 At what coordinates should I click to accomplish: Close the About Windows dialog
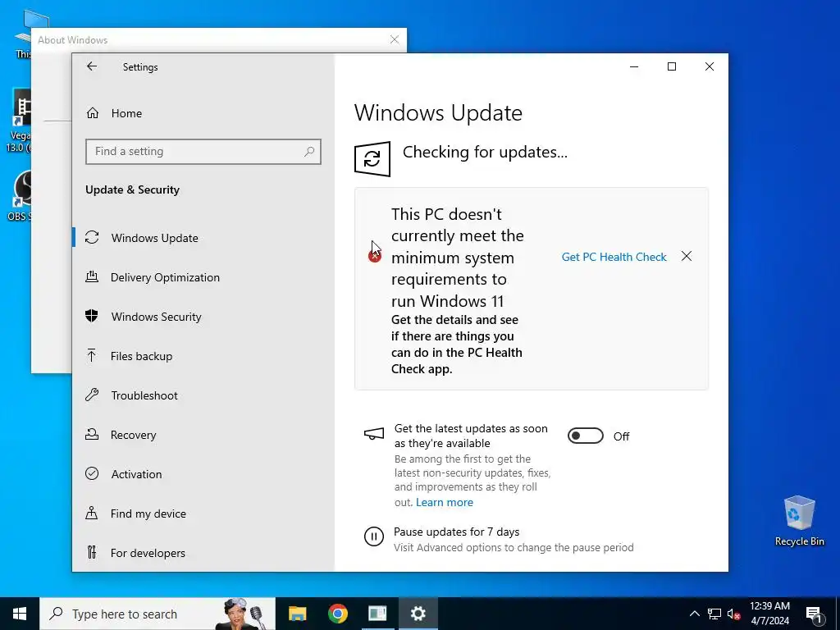click(395, 39)
